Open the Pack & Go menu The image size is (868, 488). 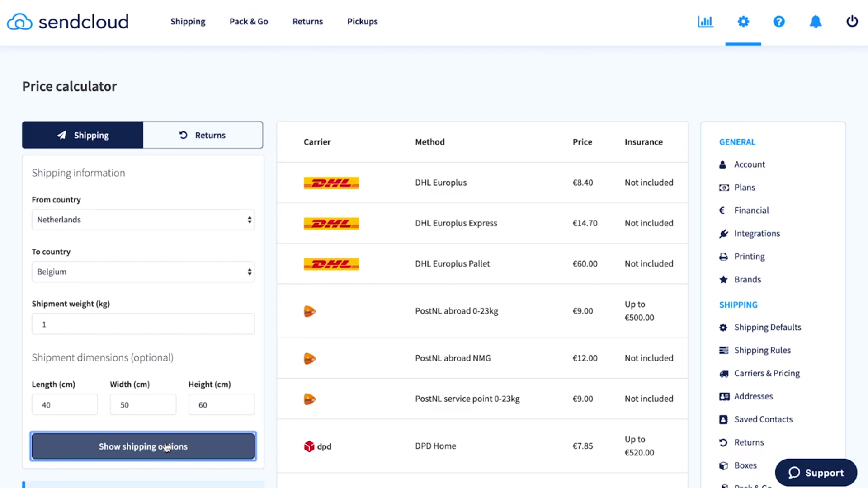249,22
